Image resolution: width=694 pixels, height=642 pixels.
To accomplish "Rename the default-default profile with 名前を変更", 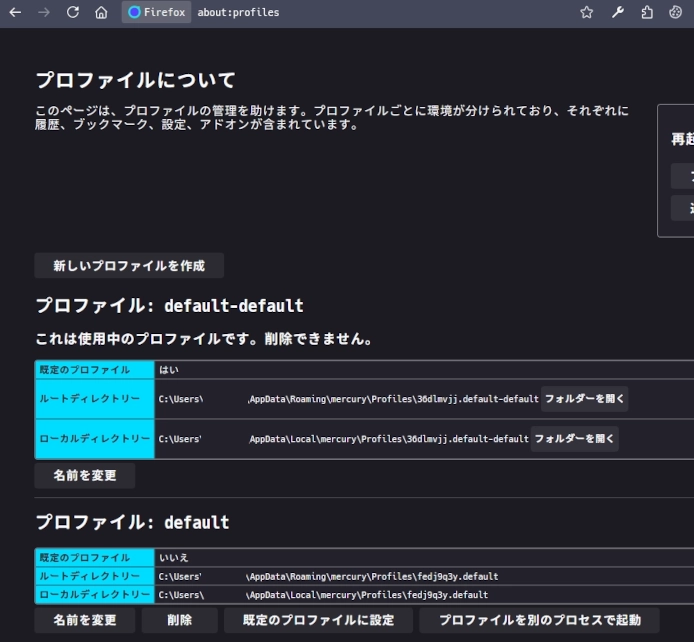I will coord(85,475).
